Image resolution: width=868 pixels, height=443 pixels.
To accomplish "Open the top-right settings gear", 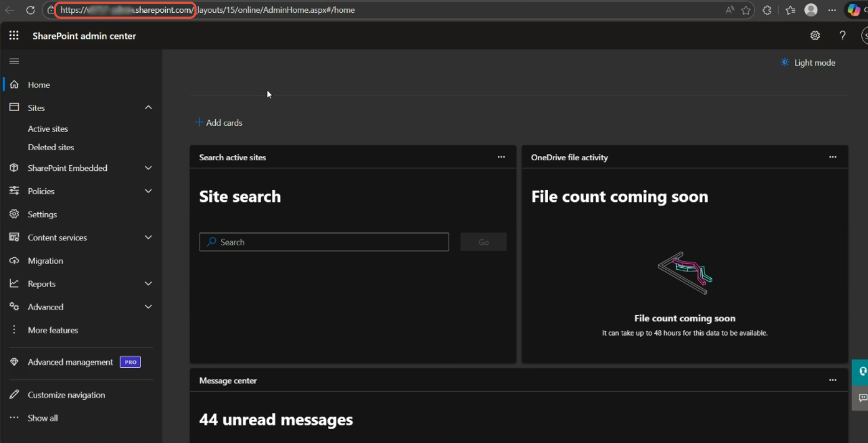I will point(815,36).
